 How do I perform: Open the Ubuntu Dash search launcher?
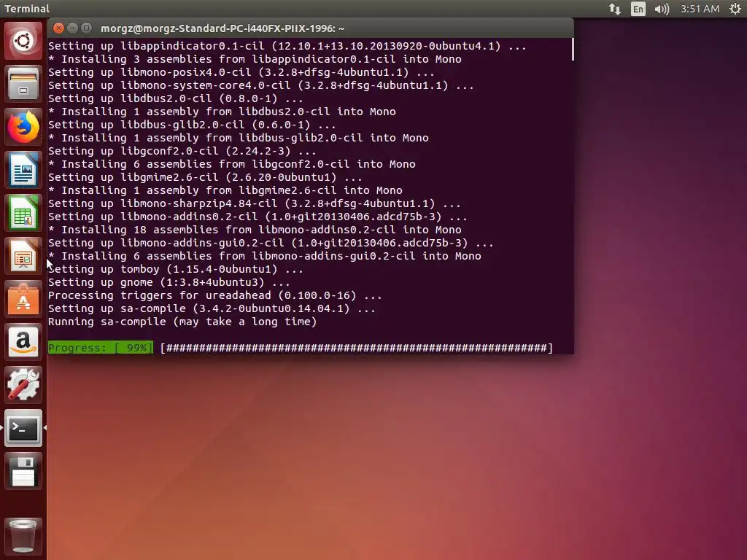[23, 41]
